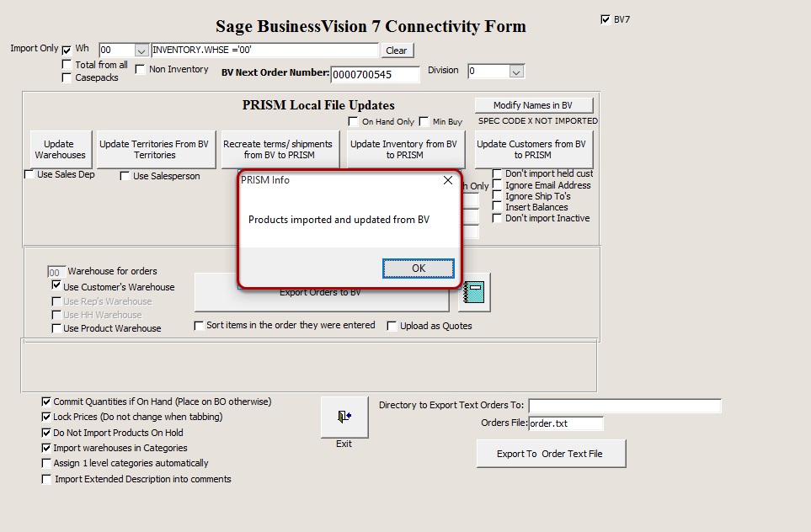The width and height of the screenshot is (811, 532).
Task: Click the notebook icon beside Export Orders
Action: click(x=474, y=292)
